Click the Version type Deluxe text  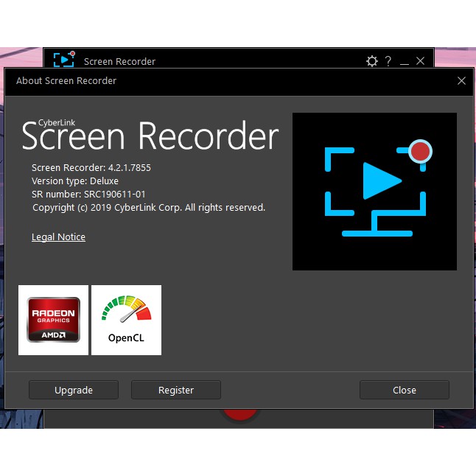(x=75, y=181)
